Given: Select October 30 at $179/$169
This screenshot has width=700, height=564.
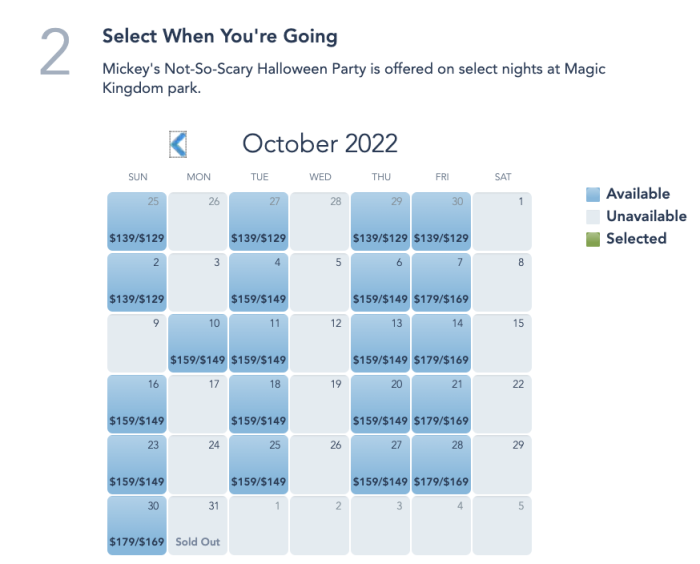Looking at the screenshot, I should [x=137, y=526].
